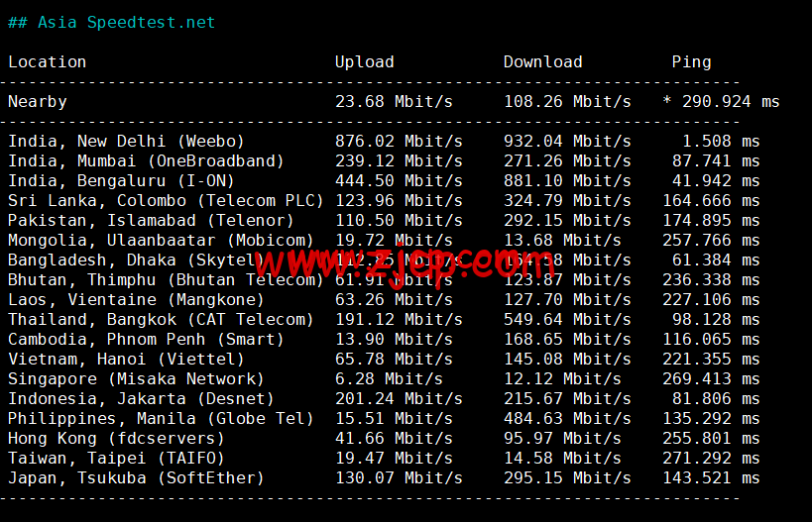Click the www.zjcp.com watermark

406,263
